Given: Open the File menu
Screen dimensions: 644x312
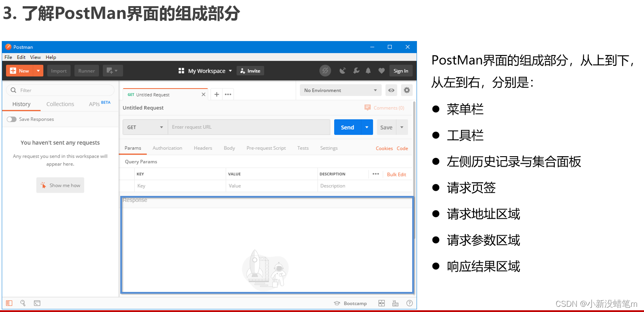Looking at the screenshot, I should pos(8,57).
